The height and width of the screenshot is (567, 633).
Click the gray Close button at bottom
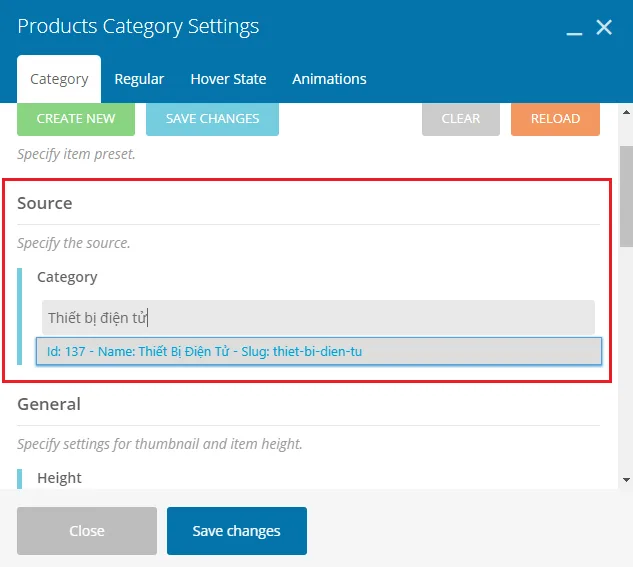87,531
